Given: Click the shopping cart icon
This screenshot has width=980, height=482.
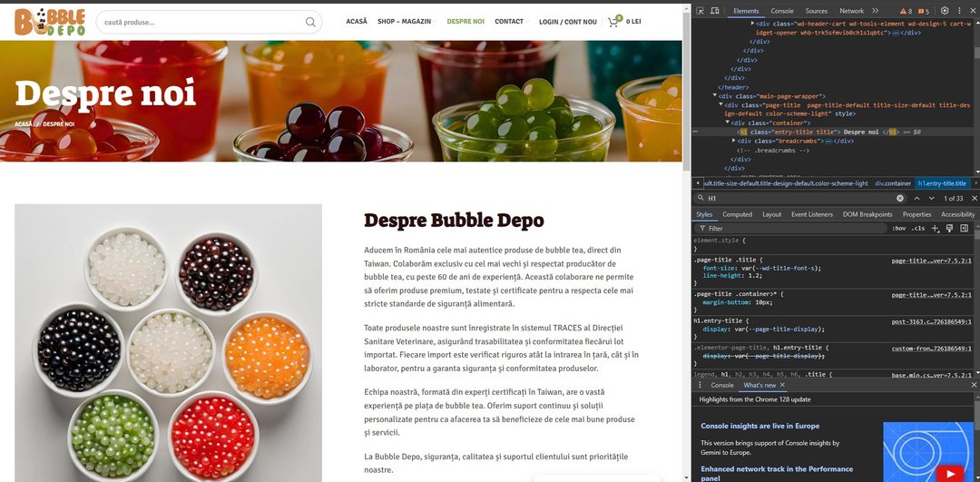Looking at the screenshot, I should [613, 21].
